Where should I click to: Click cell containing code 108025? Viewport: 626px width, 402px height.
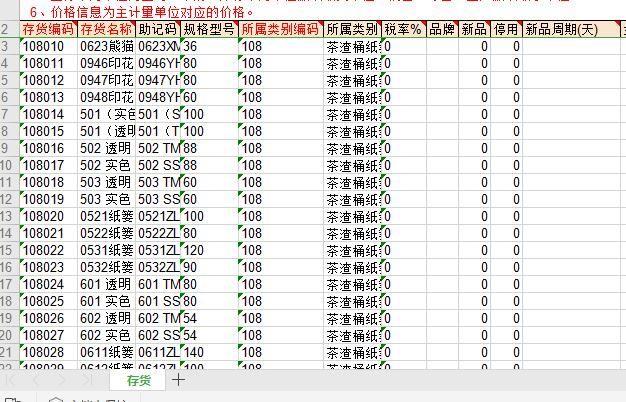point(48,301)
